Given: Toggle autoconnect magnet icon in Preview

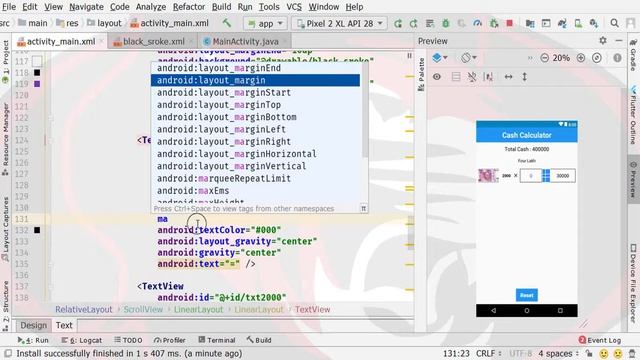Looking at the screenshot, I should pyautogui.click(x=472, y=76).
